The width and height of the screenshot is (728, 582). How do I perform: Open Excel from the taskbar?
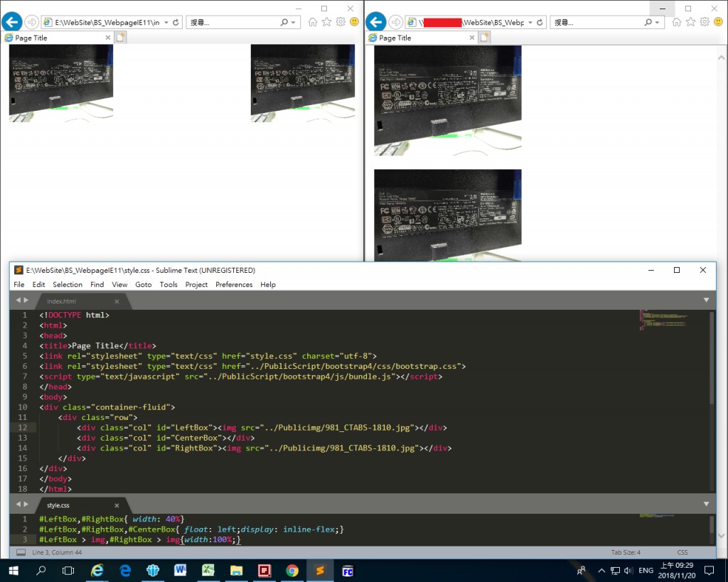click(208, 571)
